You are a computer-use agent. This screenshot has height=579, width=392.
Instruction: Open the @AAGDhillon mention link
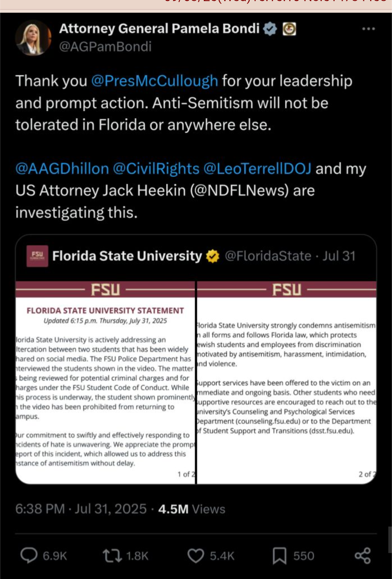62,169
